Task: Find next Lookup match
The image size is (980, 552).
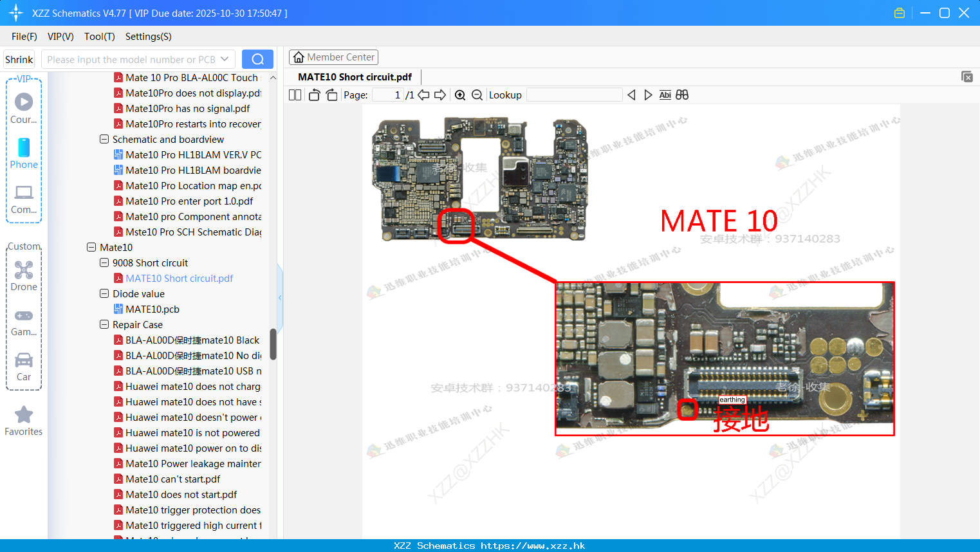Action: (648, 95)
